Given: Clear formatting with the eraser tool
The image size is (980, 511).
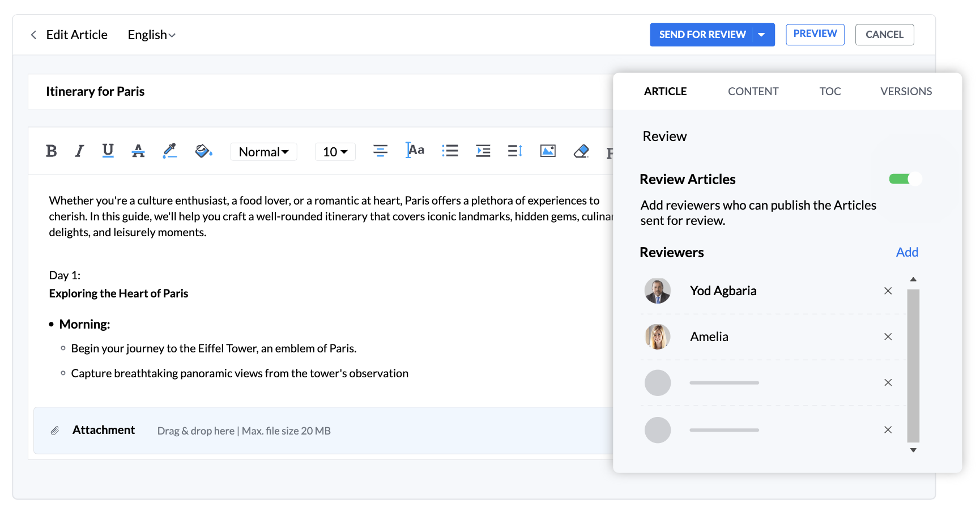Looking at the screenshot, I should [581, 151].
